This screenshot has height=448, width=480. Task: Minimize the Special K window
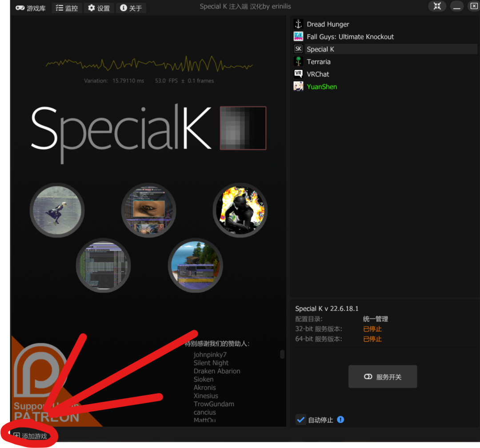tap(457, 6)
